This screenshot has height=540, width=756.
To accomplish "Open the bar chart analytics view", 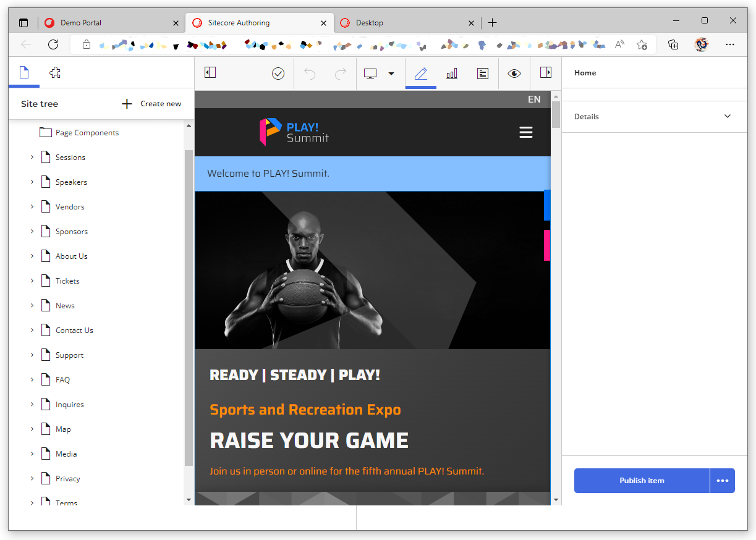I will point(452,74).
